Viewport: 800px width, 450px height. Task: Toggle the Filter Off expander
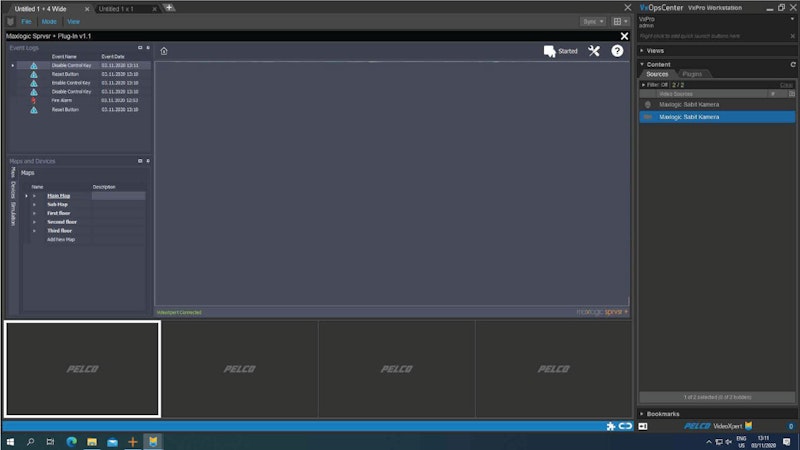(642, 85)
